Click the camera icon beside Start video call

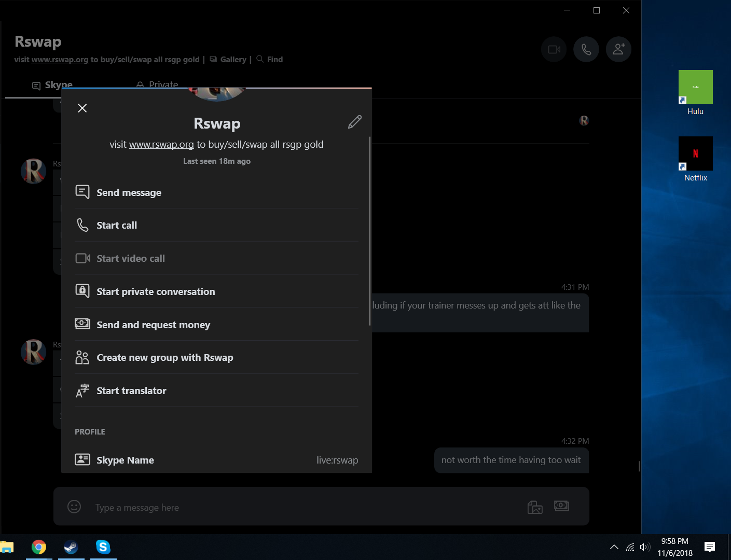[x=83, y=258]
